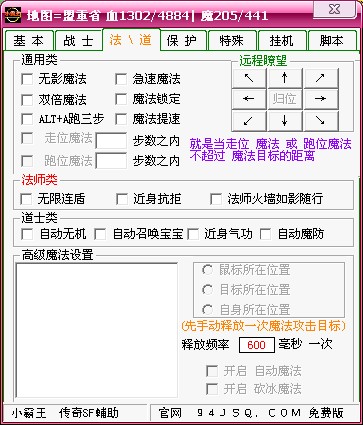Toggle the 跑位魔法 checkbox
The width and height of the screenshot is (363, 425).
[x=27, y=161]
